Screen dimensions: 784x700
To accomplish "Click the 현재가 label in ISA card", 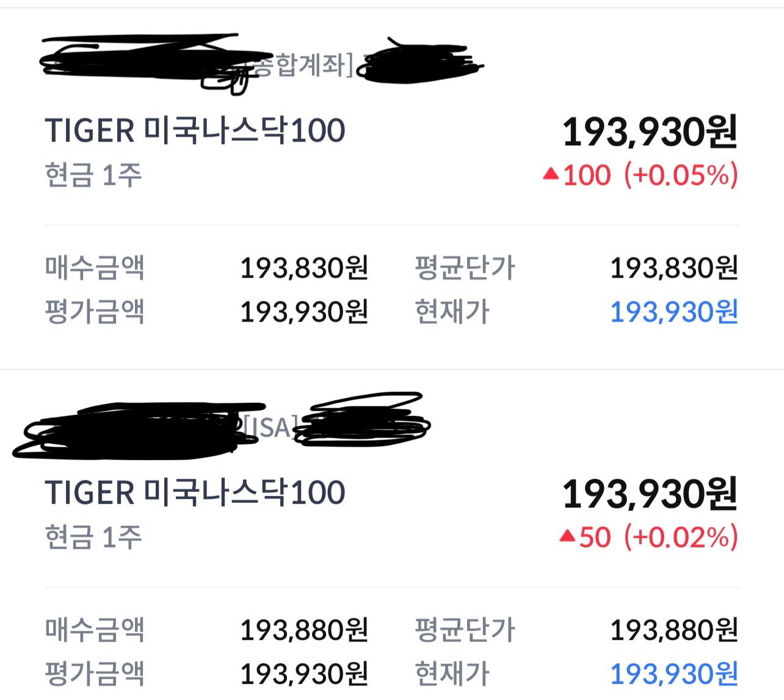I will tap(452, 674).
